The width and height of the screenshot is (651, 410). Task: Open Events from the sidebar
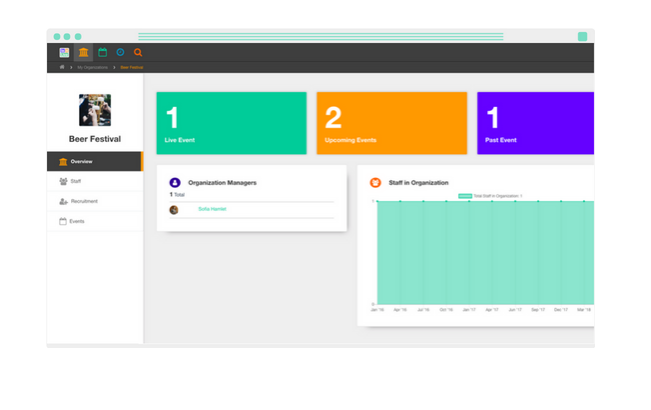94,221
